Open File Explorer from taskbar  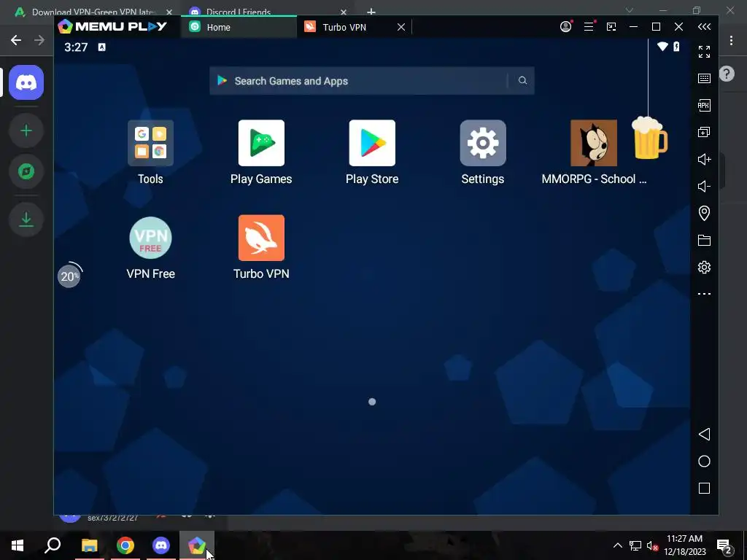pos(89,545)
